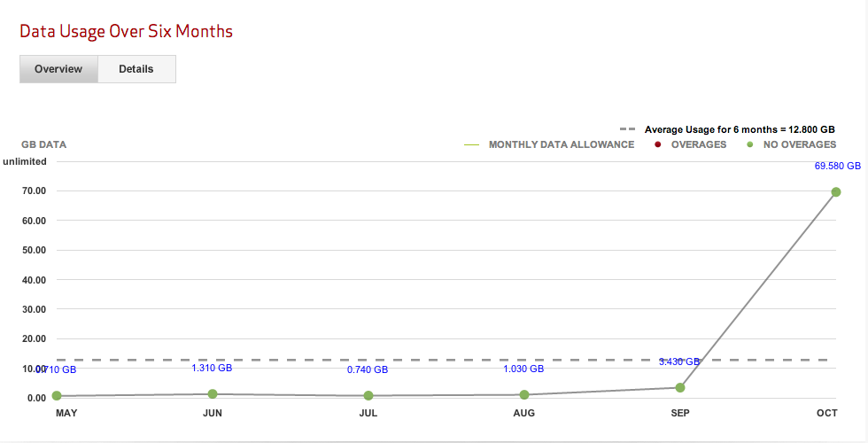Click the 1.310 GB value label
Viewport: 868px width, 443px height.
pos(212,369)
